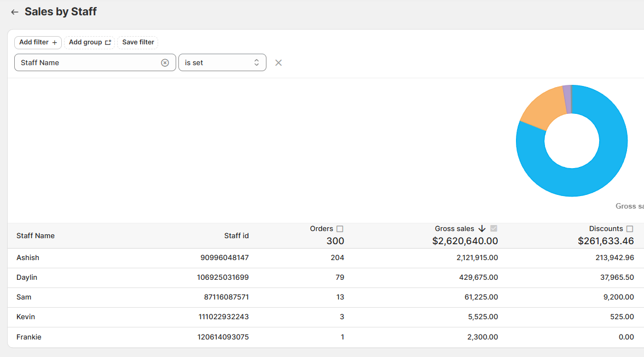
Task: Open the 'is set' condition dropdown
Action: pyautogui.click(x=222, y=63)
